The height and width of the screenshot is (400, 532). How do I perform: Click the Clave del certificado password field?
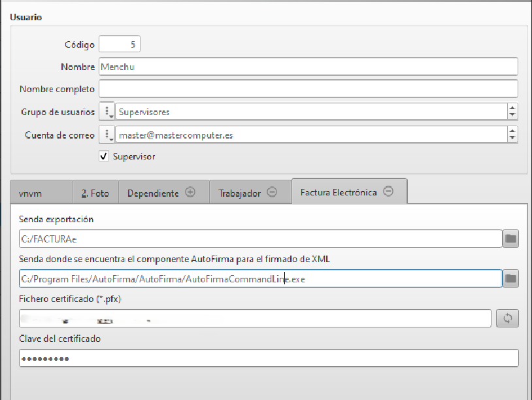click(268, 358)
